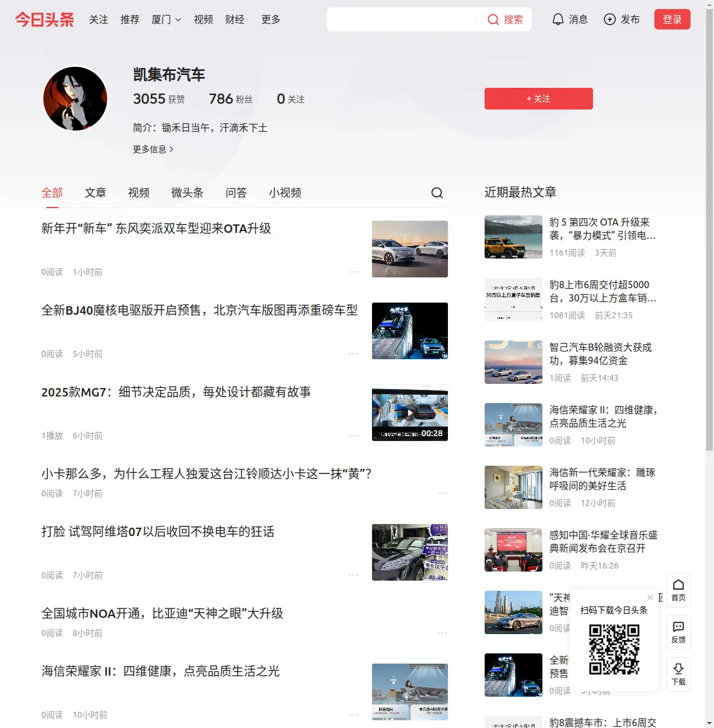Go to 首页 via floating home icon

tap(678, 590)
